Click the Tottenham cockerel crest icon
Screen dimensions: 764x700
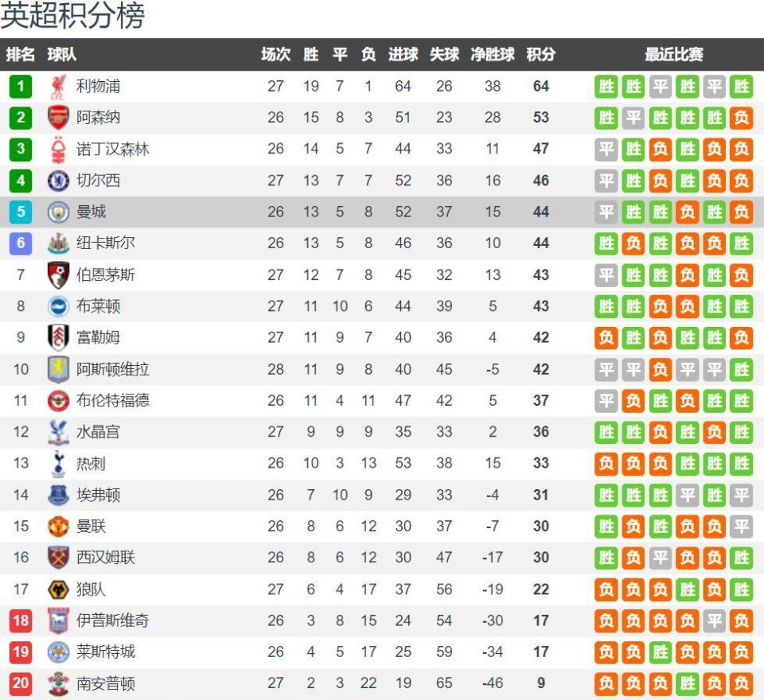click(x=58, y=463)
